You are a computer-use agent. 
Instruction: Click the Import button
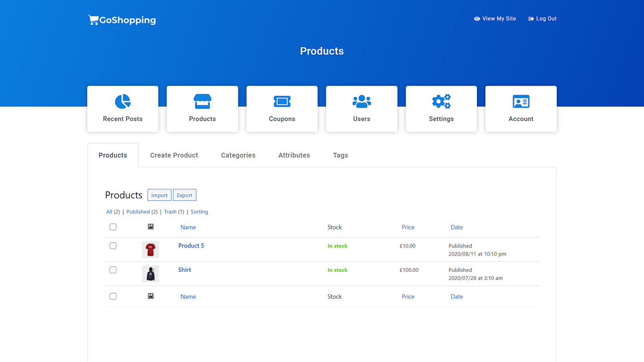coord(159,195)
